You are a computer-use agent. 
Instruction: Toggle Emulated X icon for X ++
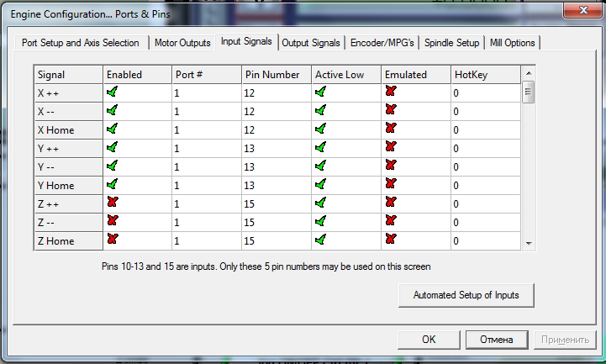point(391,91)
